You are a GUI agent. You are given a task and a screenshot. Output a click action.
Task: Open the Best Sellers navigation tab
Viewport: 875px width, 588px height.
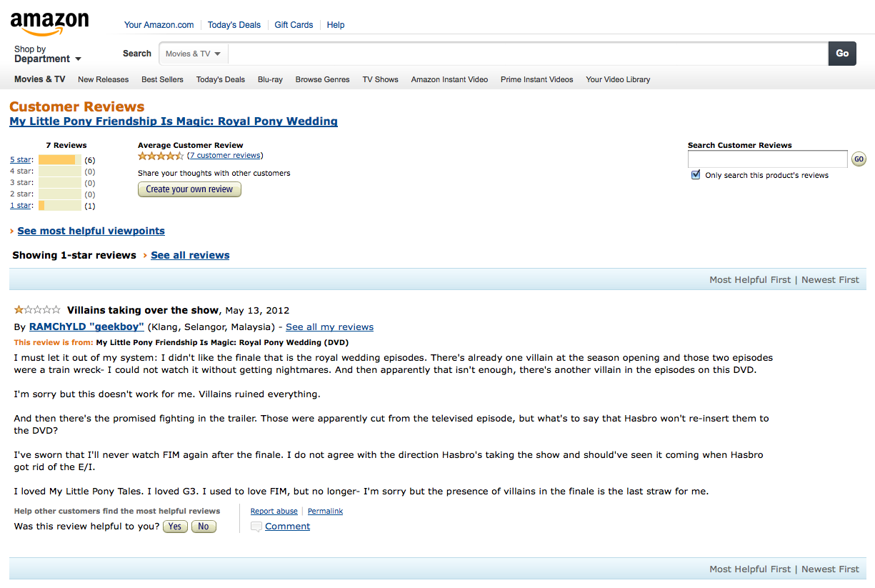[162, 79]
